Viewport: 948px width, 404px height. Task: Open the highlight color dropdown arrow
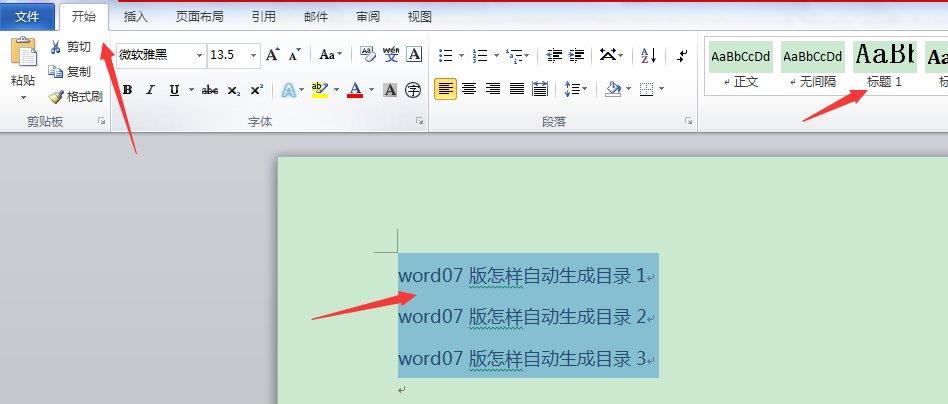(x=336, y=90)
